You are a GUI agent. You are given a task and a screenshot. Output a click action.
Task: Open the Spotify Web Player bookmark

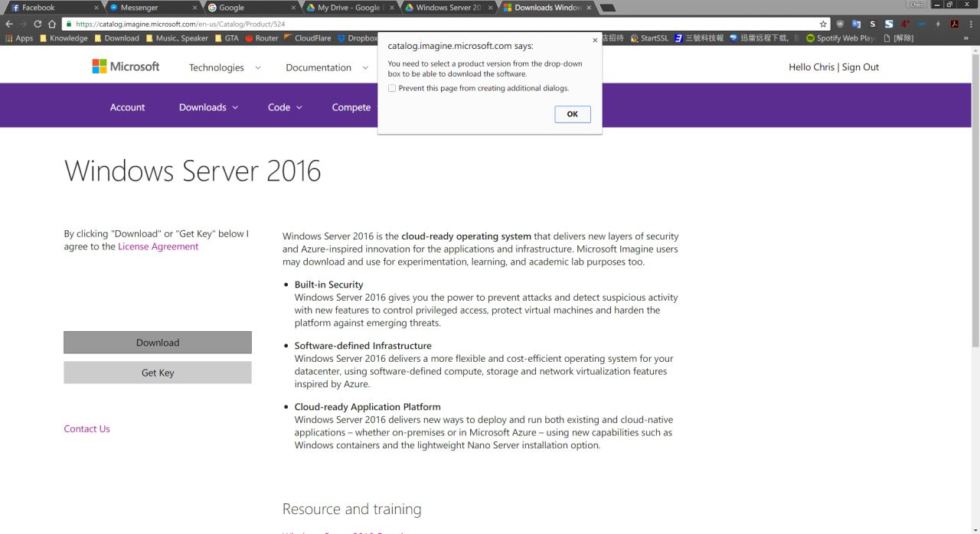coord(842,38)
